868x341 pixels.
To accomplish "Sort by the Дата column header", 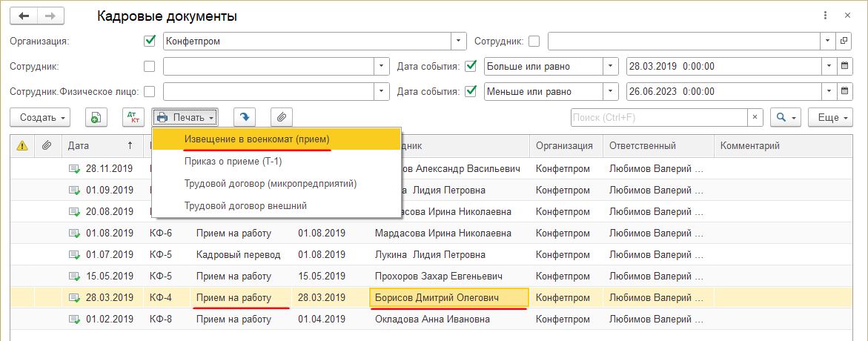I will [x=101, y=146].
